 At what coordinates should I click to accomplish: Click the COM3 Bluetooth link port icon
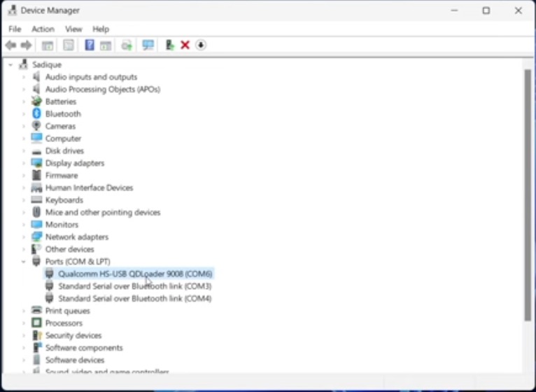click(x=50, y=286)
